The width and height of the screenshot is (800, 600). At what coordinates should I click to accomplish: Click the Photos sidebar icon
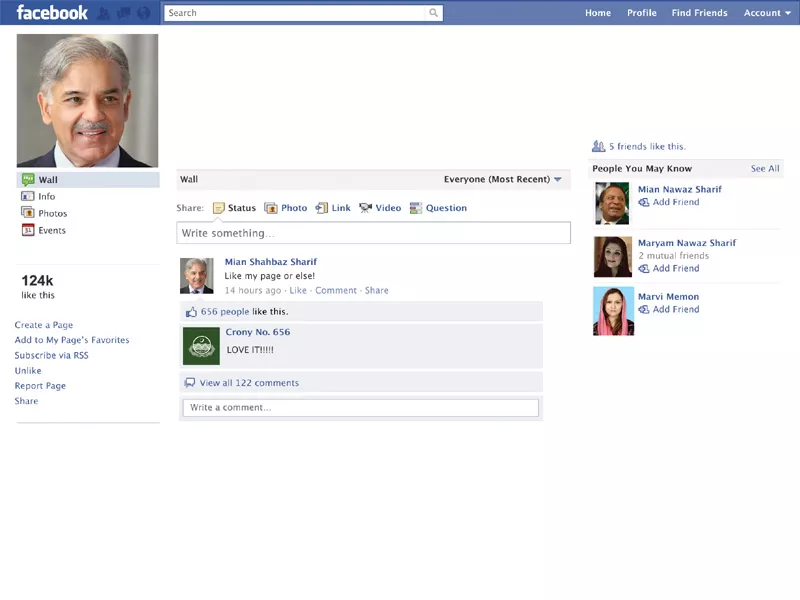click(28, 213)
